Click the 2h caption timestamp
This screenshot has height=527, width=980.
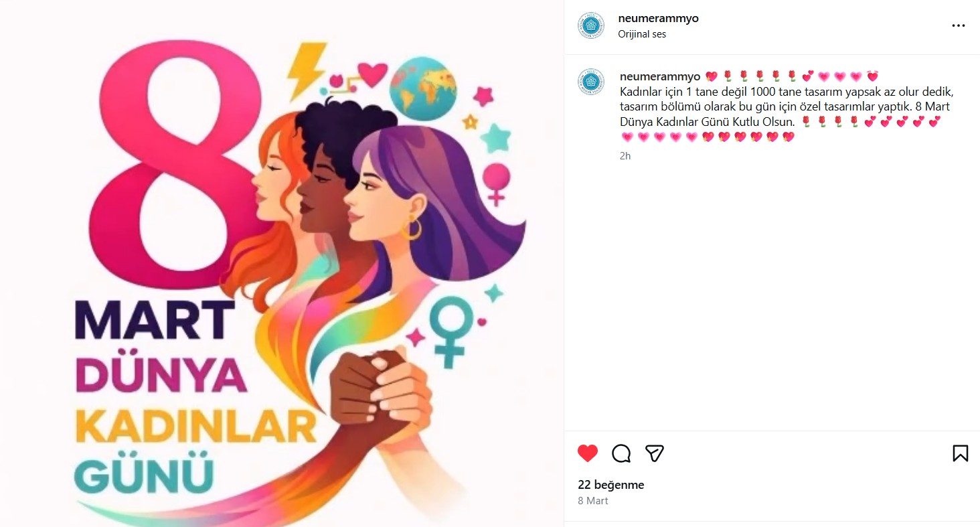click(x=625, y=155)
